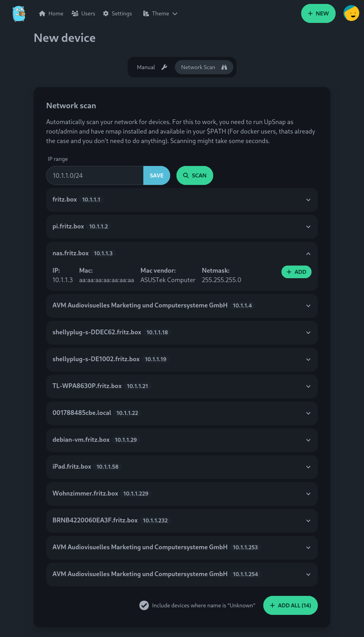The image size is (364, 637).
Task: Add the nas.fritz.box device
Action: pos(296,272)
